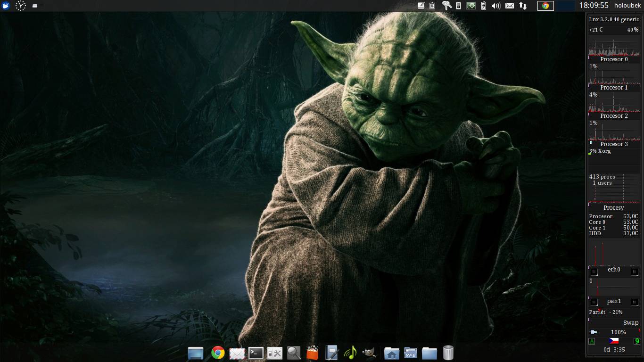Click the small window-list icon beside the clock
The width and height of the screenshot is (644, 362).
pos(35,6)
